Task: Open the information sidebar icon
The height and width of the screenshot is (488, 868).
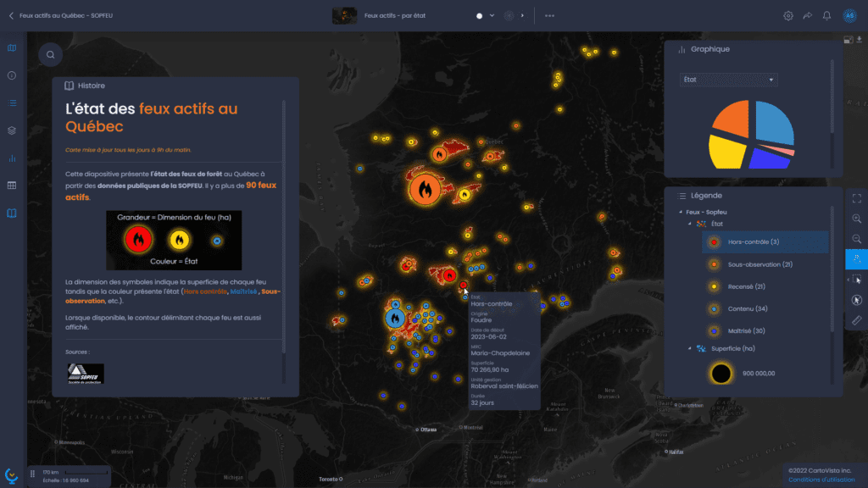Action: pos(12,75)
